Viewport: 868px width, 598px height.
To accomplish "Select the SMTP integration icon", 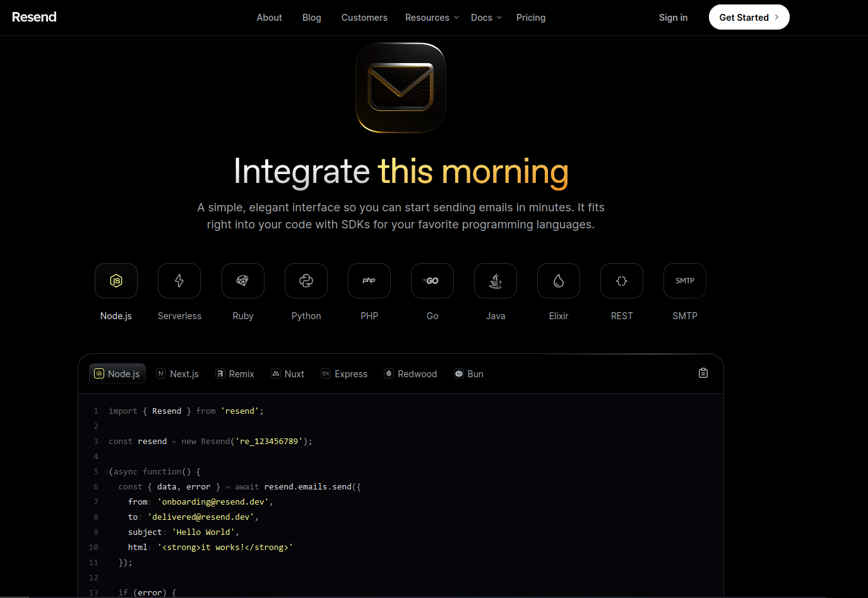I will 684,280.
